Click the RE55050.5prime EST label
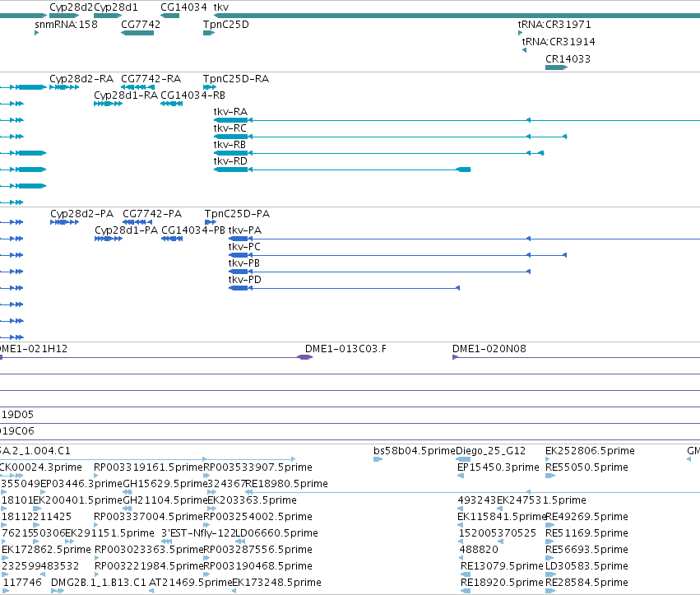This screenshot has width=700, height=595. coord(587,467)
